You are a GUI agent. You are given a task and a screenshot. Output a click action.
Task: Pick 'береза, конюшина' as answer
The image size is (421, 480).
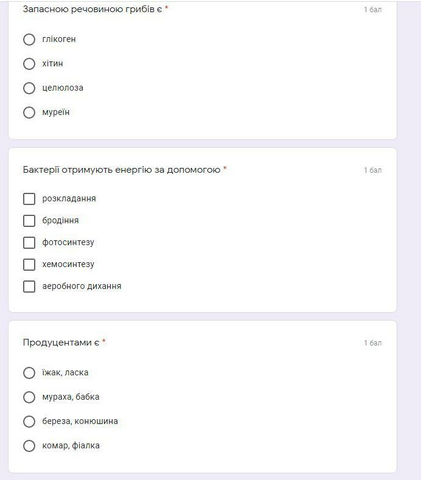pos(29,421)
